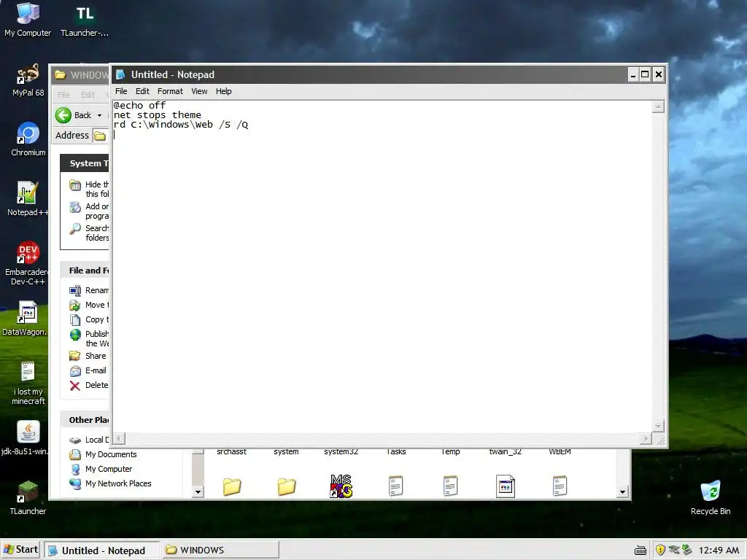
Task: Click the '@echo off' line in Notepad
Action: tap(139, 105)
